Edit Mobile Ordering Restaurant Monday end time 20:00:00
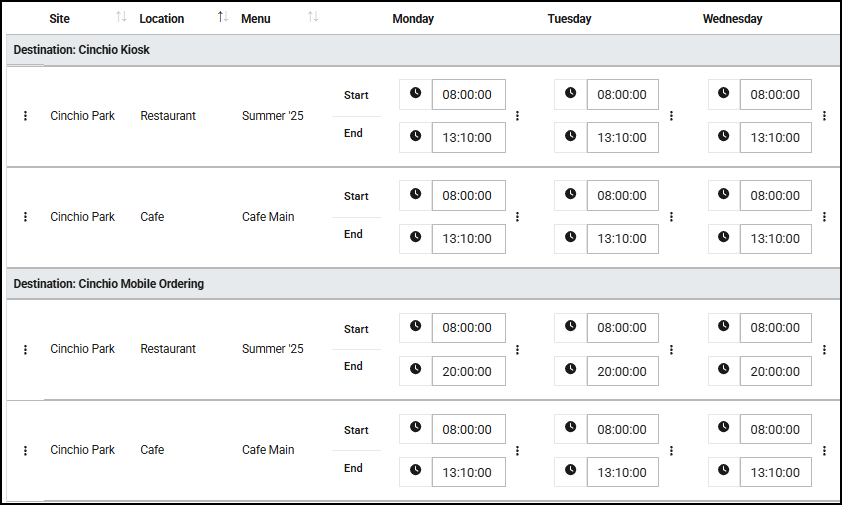 (469, 371)
